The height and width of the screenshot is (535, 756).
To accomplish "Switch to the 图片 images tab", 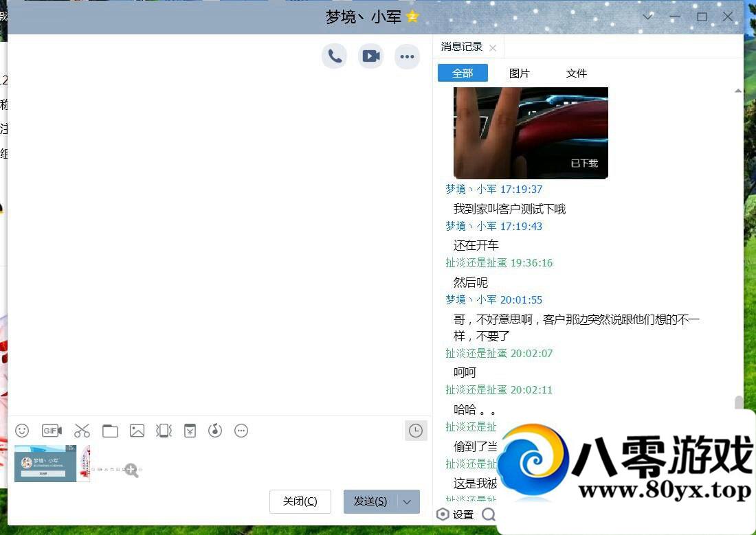I will (520, 73).
